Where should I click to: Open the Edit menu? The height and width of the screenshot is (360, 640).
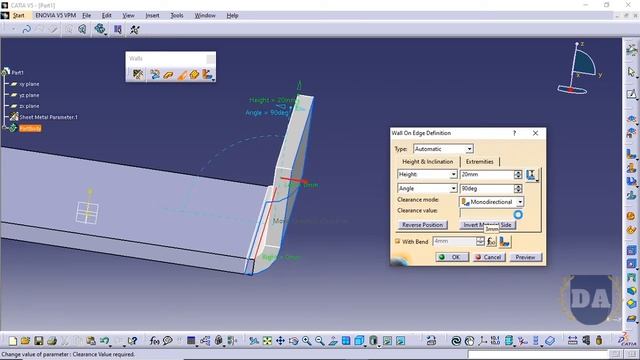click(107, 16)
